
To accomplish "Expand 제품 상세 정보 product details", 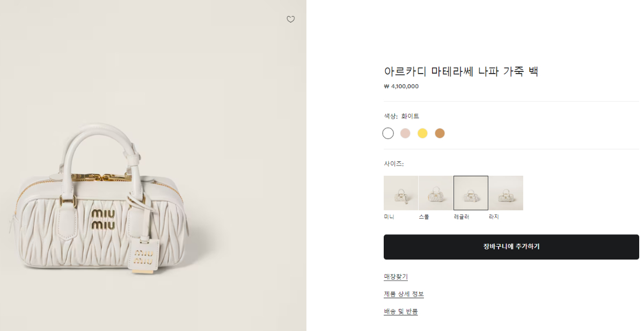I will coord(404,294).
